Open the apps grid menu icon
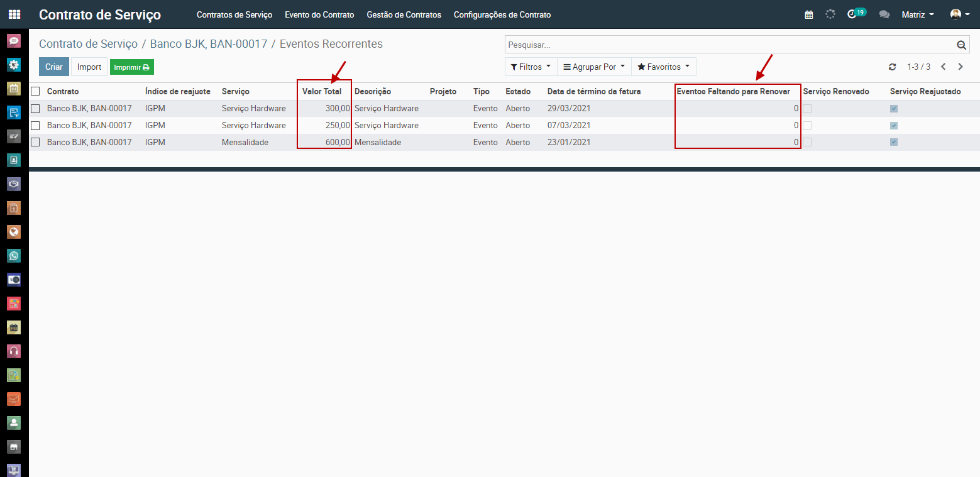 pyautogui.click(x=14, y=14)
